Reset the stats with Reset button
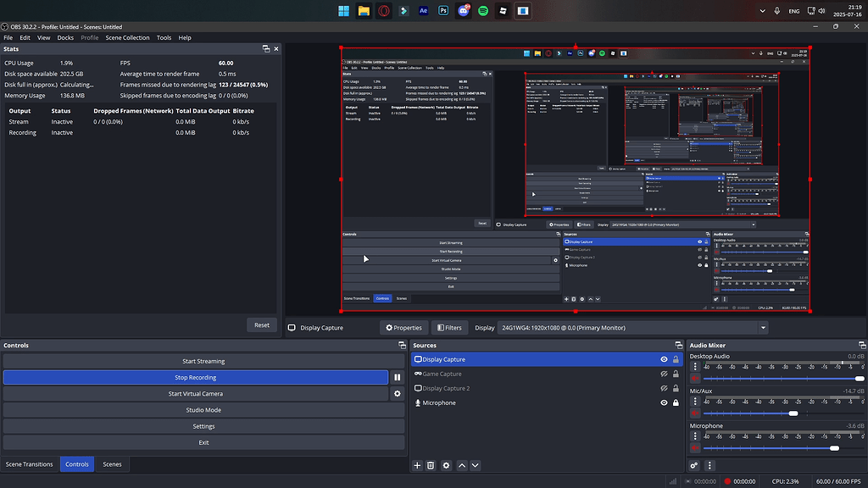This screenshot has height=488, width=868. pos(262,324)
